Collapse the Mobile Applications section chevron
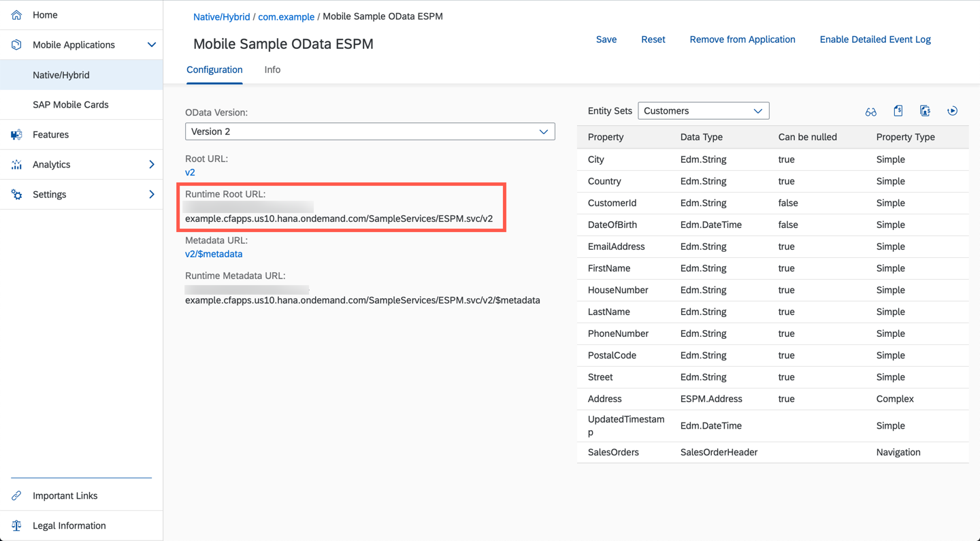The width and height of the screenshot is (980, 541). click(152, 45)
